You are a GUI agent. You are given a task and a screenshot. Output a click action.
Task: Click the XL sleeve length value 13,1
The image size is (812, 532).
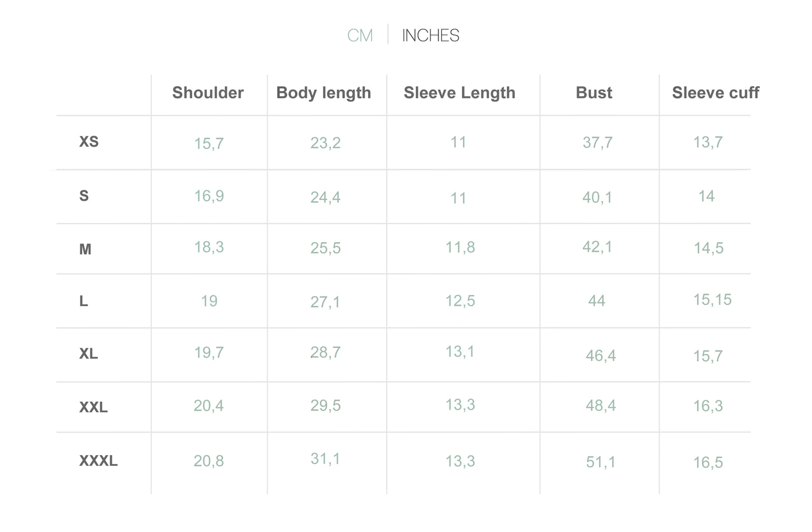coord(460,352)
